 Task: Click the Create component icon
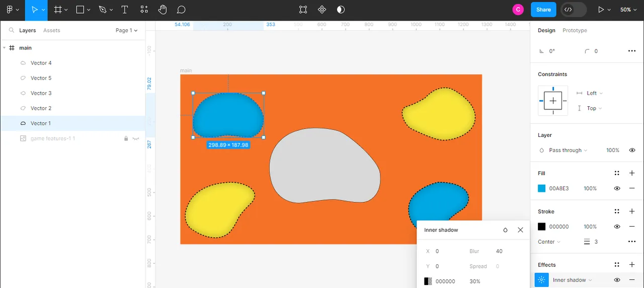click(322, 10)
